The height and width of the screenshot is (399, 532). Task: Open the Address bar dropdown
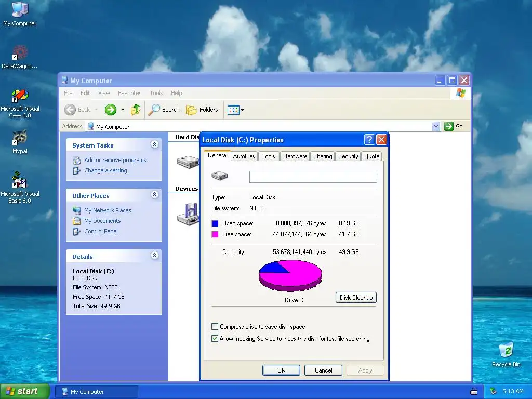click(436, 126)
